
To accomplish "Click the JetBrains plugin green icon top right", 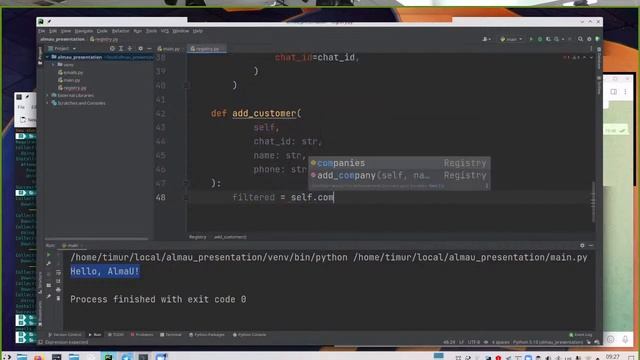I will (597, 39).
